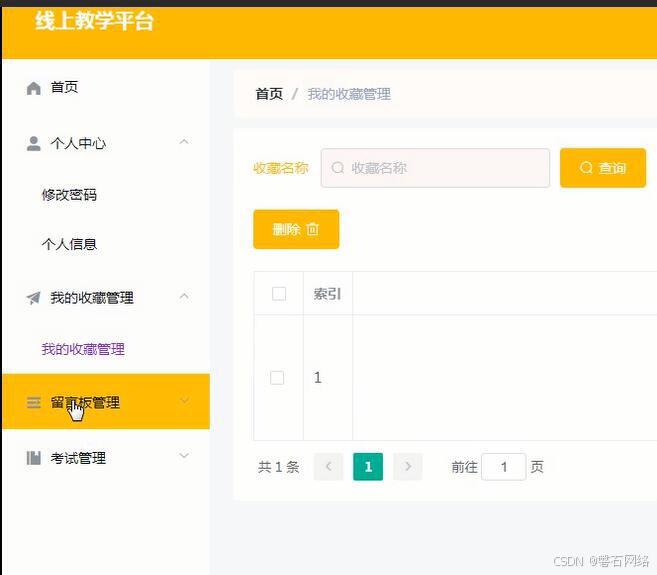Click the icon beside 考试管理
Image resolution: width=657 pixels, height=575 pixels.
[x=34, y=458]
